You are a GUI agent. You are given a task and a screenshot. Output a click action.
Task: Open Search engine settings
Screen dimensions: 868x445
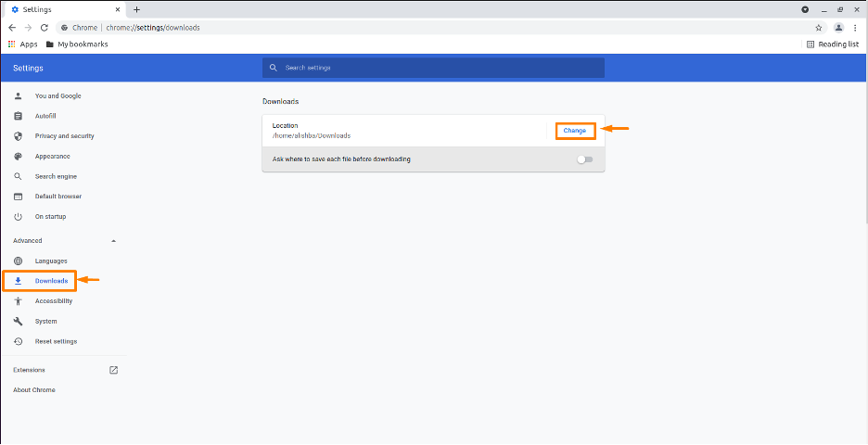click(56, 176)
